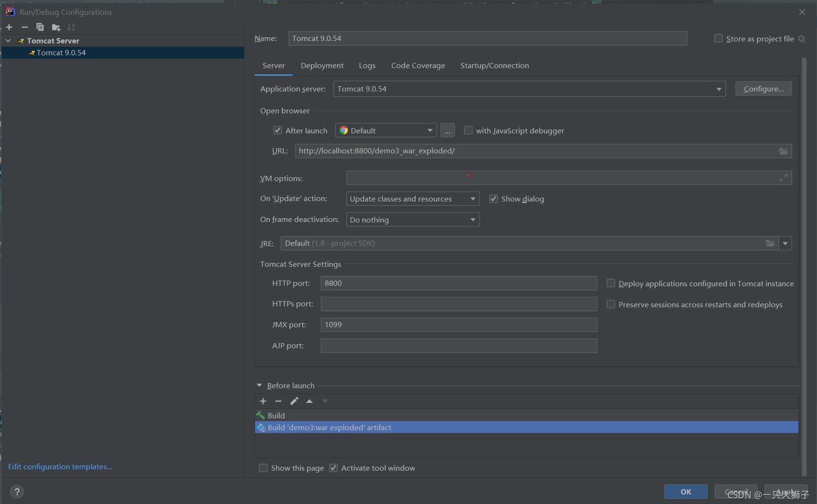Switch to the Logs tab
This screenshot has width=817, height=504.
tap(367, 66)
